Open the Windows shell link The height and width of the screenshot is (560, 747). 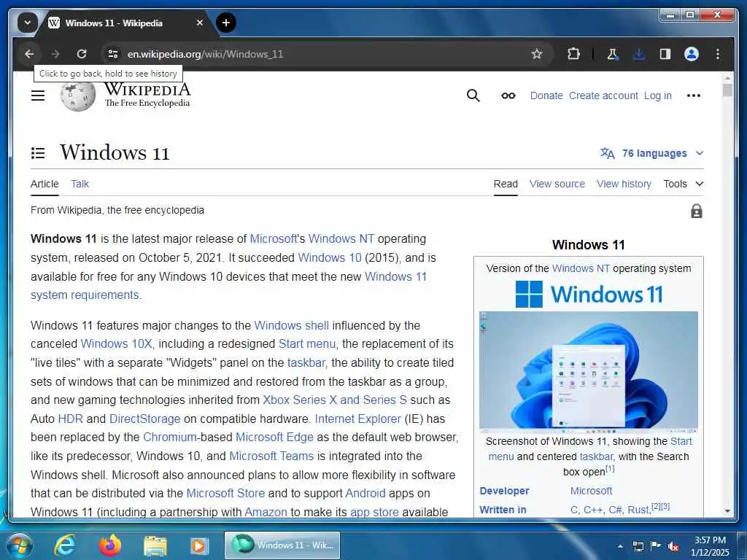(x=292, y=325)
